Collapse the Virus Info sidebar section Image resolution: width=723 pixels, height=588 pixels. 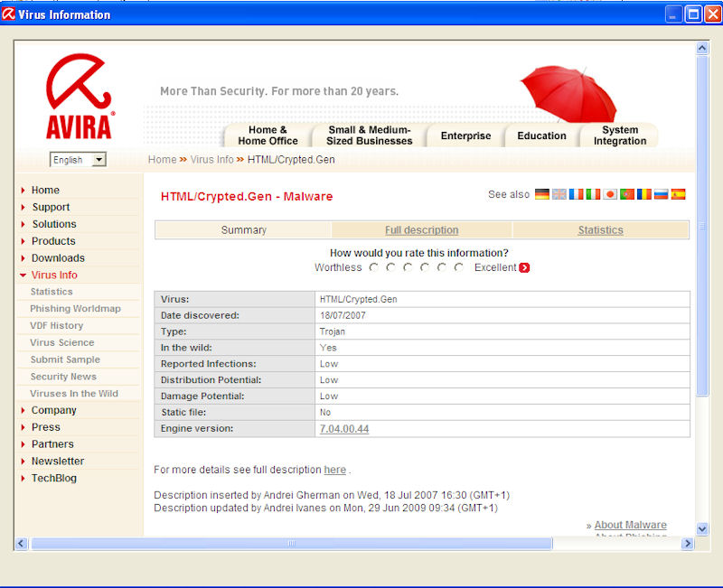[53, 275]
